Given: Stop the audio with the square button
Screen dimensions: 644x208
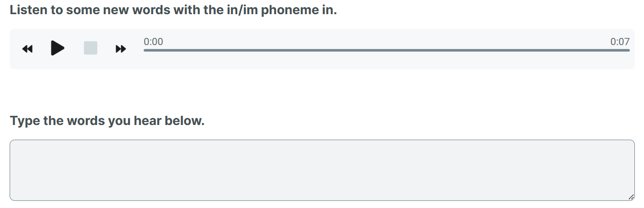Looking at the screenshot, I should (x=91, y=48).
